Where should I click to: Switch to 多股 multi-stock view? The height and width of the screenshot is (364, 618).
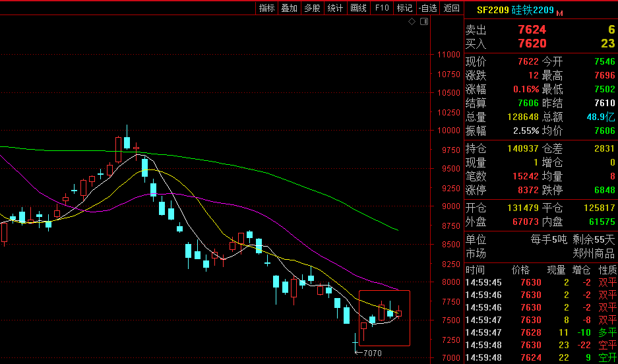312,8
